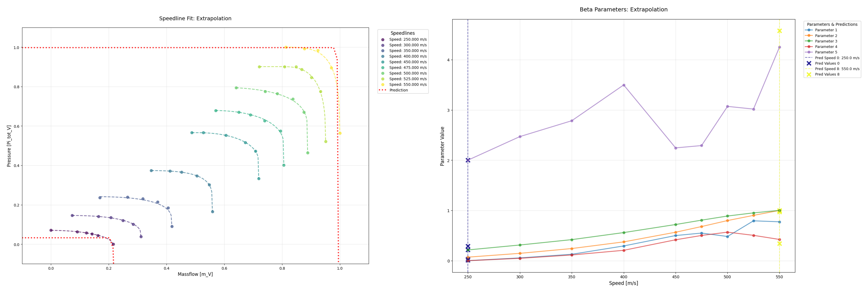Click the 'Speedline Fit: Extrapolation' plot title
This screenshot has height=293, width=868.
(195, 18)
